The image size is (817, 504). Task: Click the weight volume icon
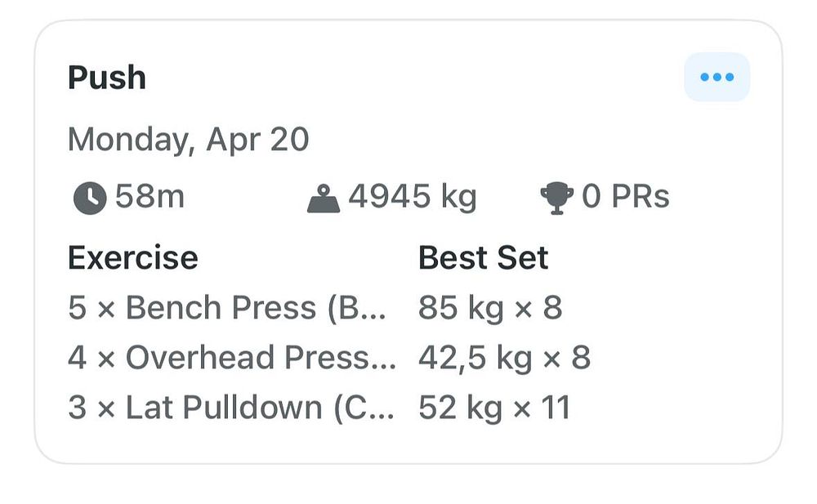click(x=324, y=198)
